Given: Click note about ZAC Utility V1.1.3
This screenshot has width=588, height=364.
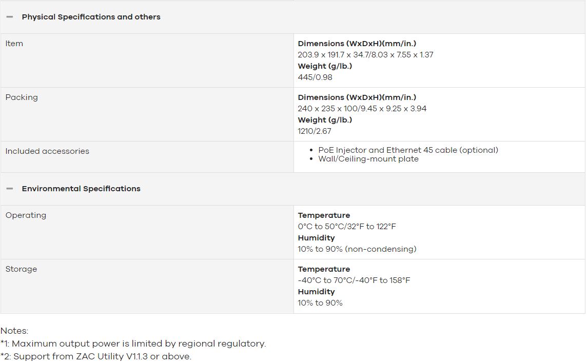Looking at the screenshot, I should 96,356.
